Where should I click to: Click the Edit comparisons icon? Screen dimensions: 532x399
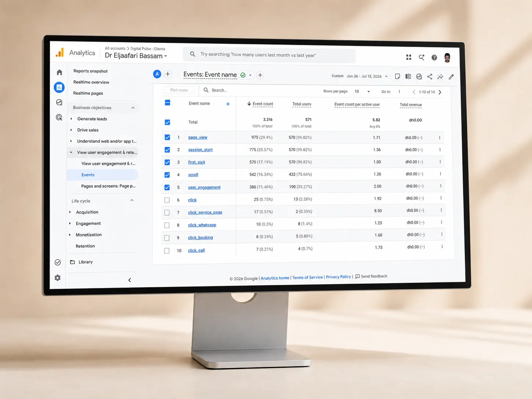408,76
